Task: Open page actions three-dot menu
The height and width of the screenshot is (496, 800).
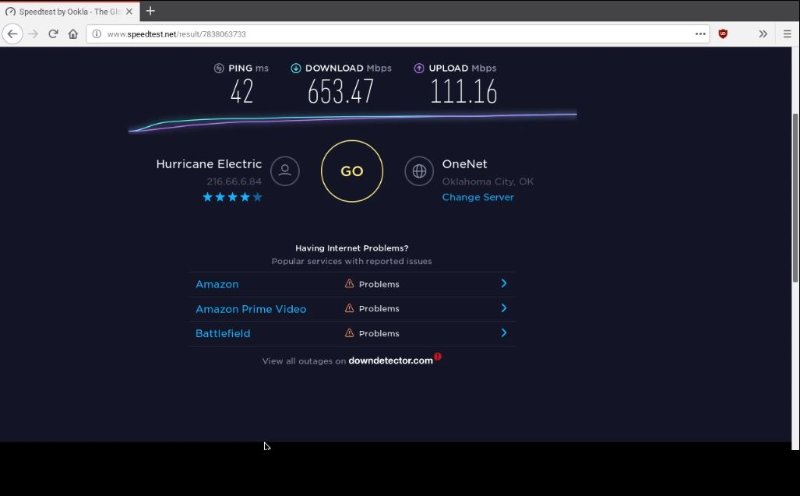Action: (700, 34)
